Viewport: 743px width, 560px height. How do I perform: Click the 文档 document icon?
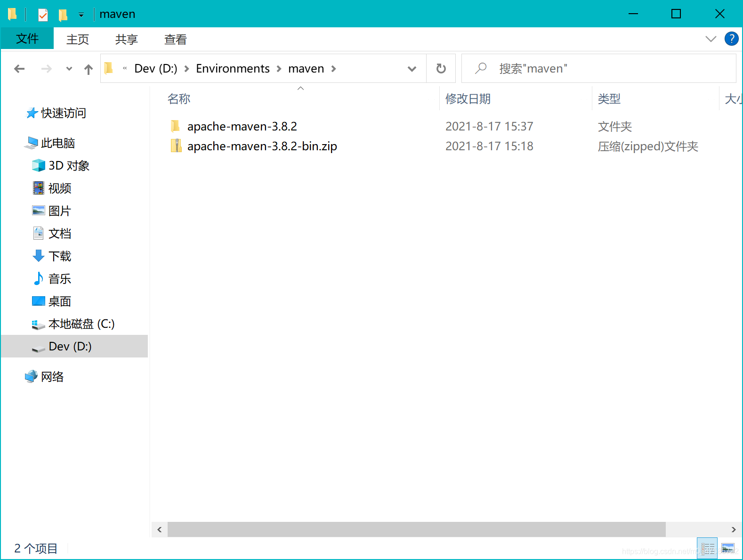(38, 233)
